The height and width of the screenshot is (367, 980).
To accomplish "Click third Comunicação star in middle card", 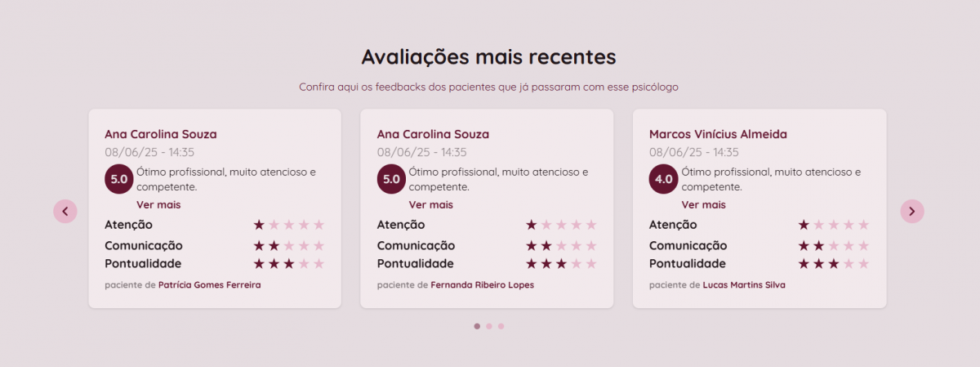I will pos(561,246).
